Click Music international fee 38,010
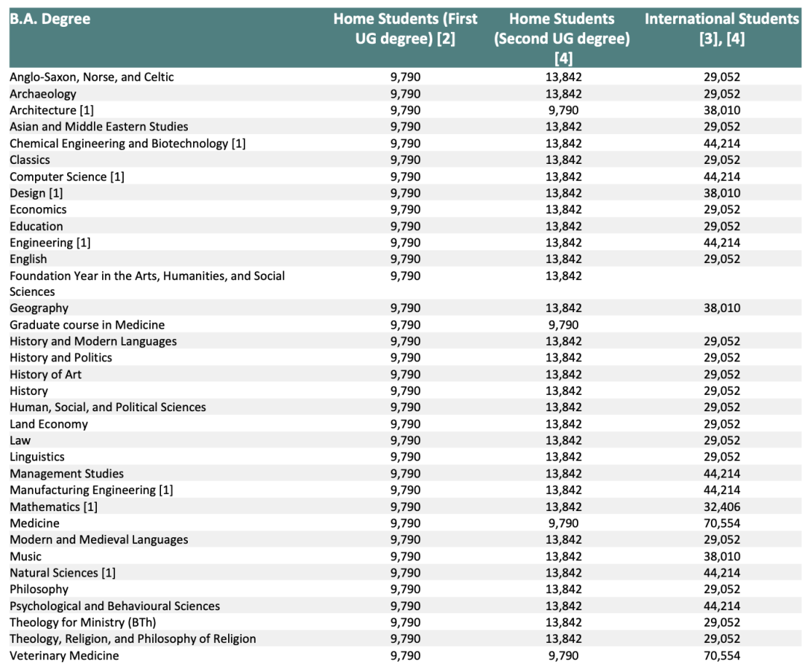Image resolution: width=805 pixels, height=672 pixels. coord(722,557)
